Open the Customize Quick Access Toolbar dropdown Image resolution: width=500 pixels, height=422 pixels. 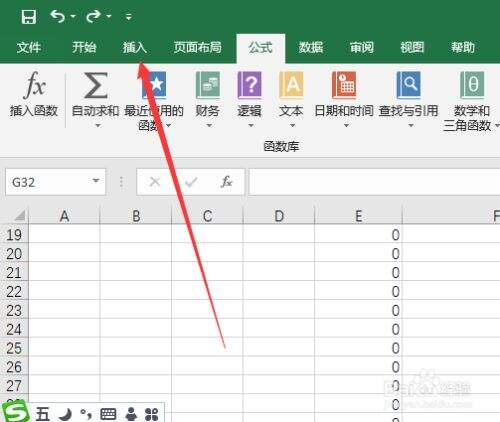pos(129,16)
